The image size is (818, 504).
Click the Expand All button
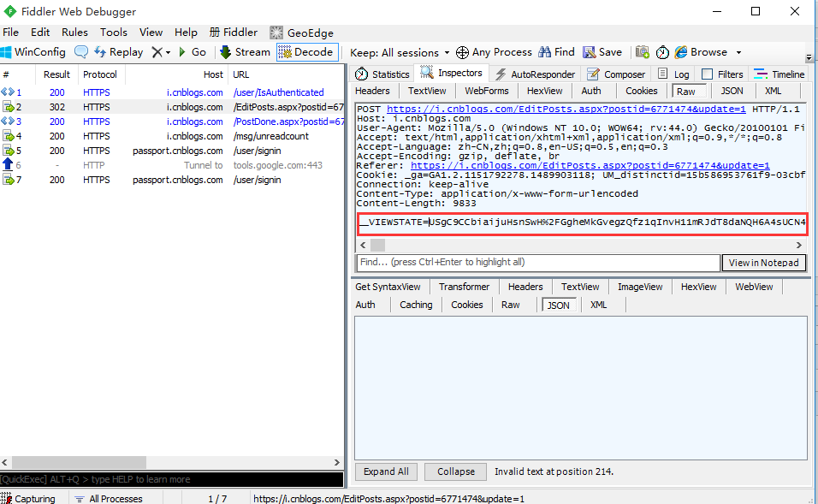(x=385, y=471)
